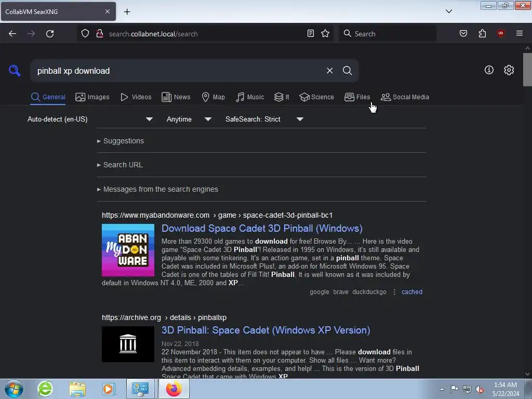Select the General search category
This screenshot has width=532, height=399.
click(x=48, y=97)
